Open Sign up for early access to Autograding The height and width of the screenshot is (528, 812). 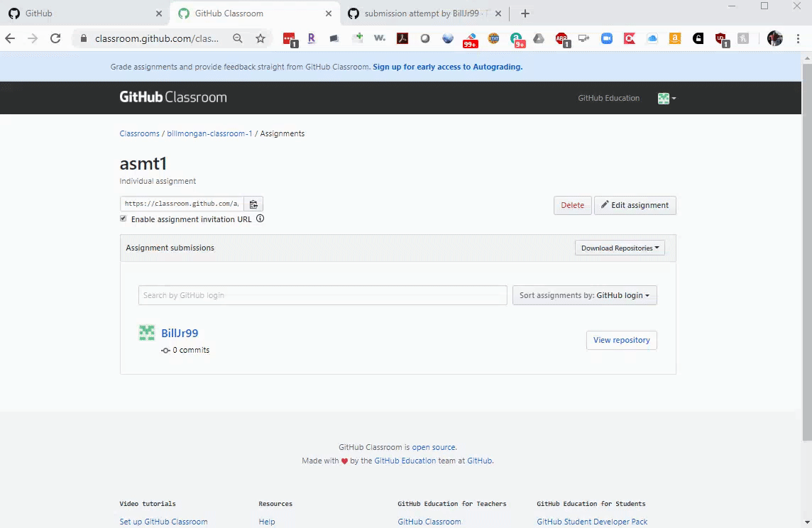tap(447, 67)
